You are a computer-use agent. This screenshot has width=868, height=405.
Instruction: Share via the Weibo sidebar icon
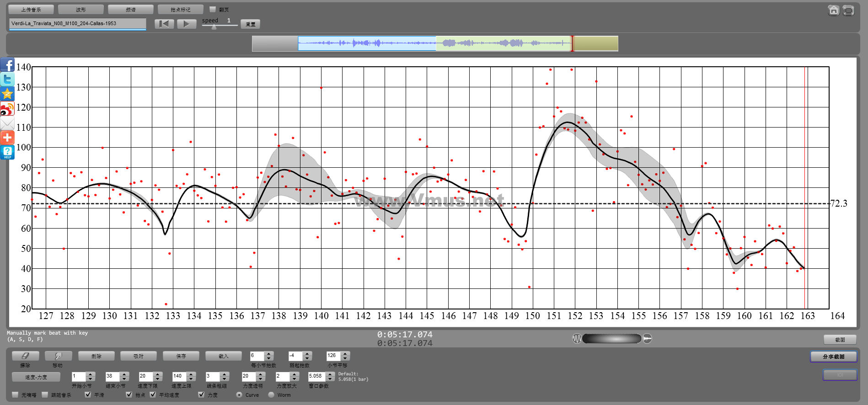point(7,109)
